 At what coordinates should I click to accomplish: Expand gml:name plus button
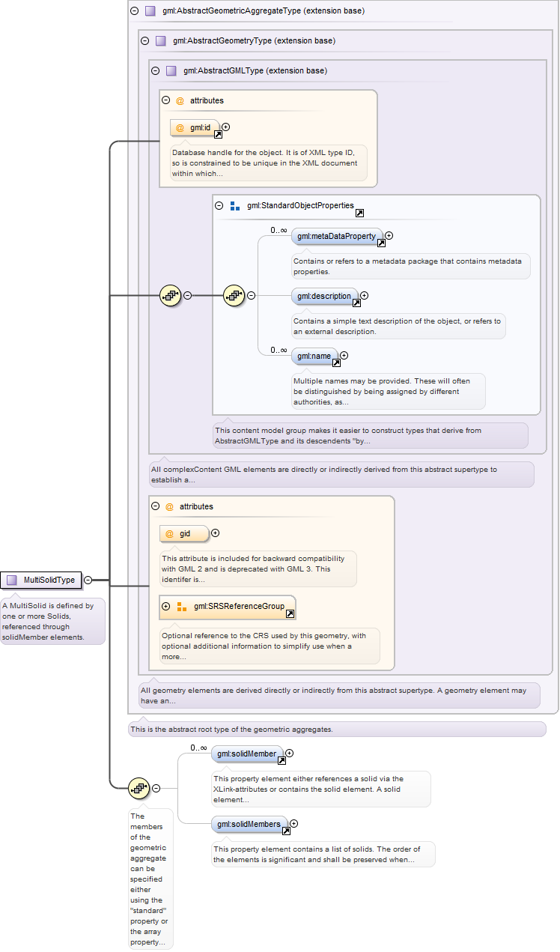(x=344, y=356)
